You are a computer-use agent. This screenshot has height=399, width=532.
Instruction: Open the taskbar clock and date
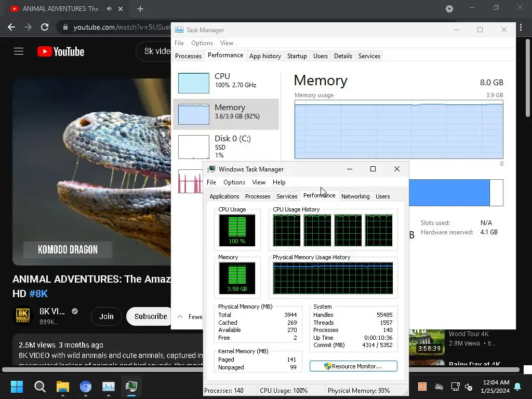click(x=495, y=387)
